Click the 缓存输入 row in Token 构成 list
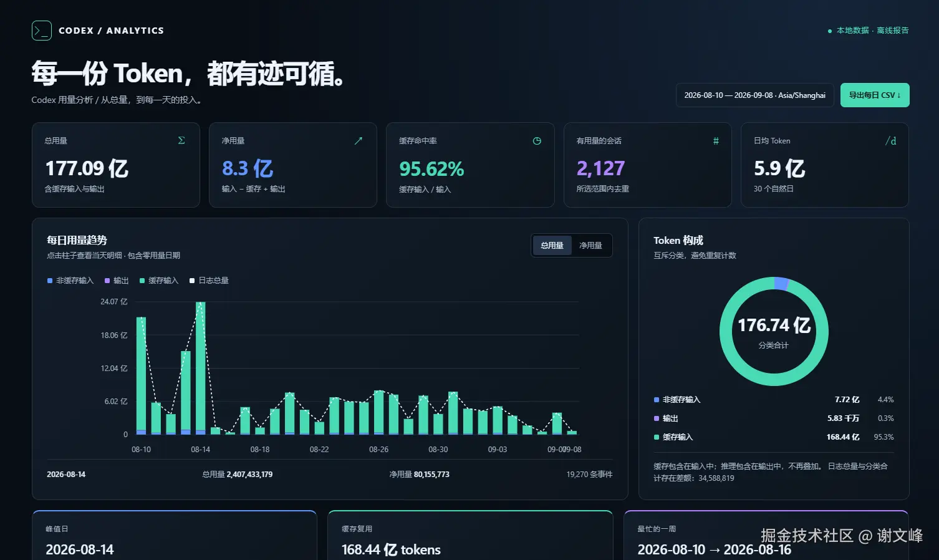Viewport: 939px width, 560px height. tap(773, 437)
